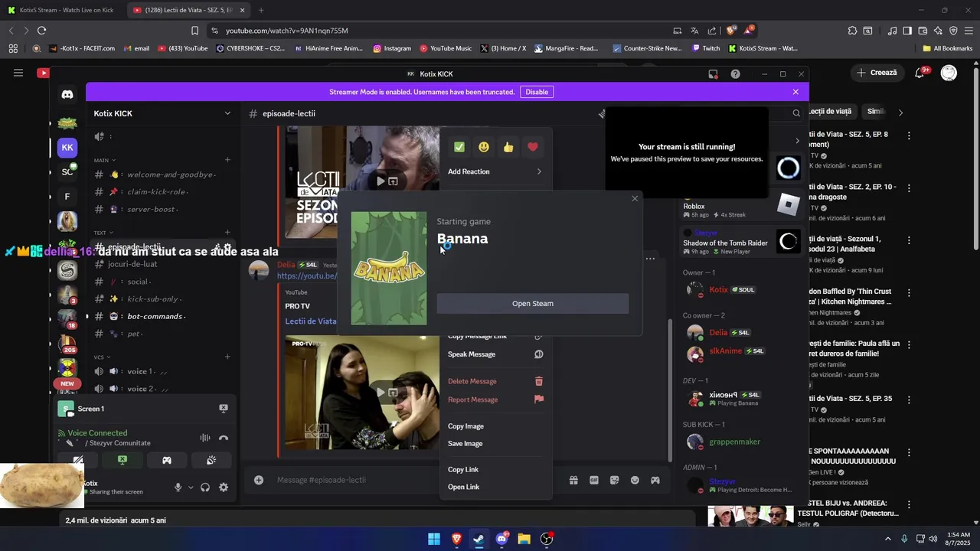
Task: Disconnect from voice with hang-up icon
Action: (224, 438)
